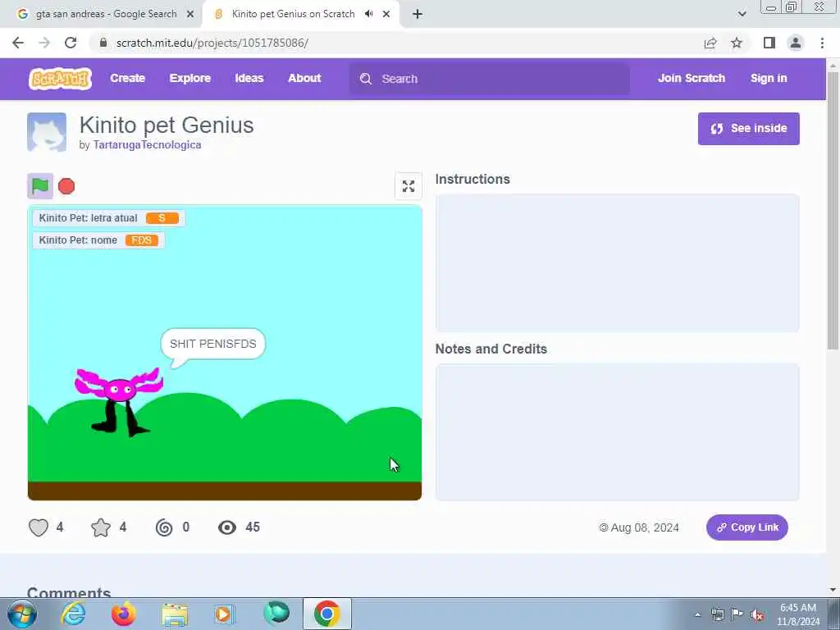Go forward in browser history
This screenshot has width=840, height=630.
point(44,43)
